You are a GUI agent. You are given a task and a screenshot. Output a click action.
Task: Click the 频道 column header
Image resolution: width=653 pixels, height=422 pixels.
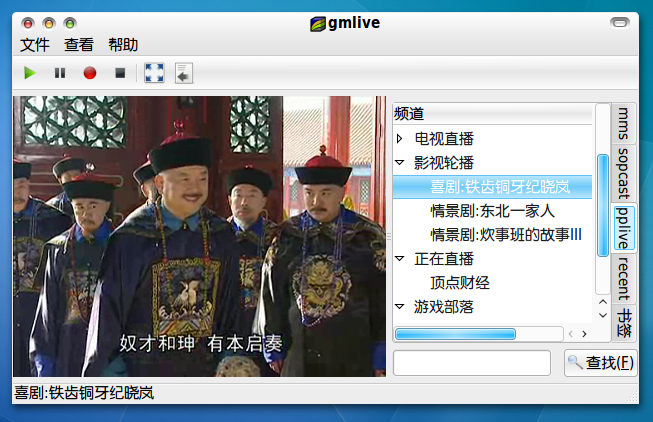coord(492,114)
